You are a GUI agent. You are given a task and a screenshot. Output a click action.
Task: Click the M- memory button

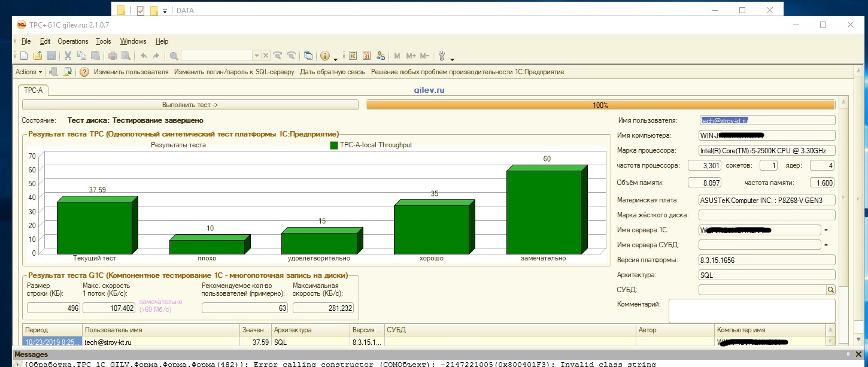(424, 56)
